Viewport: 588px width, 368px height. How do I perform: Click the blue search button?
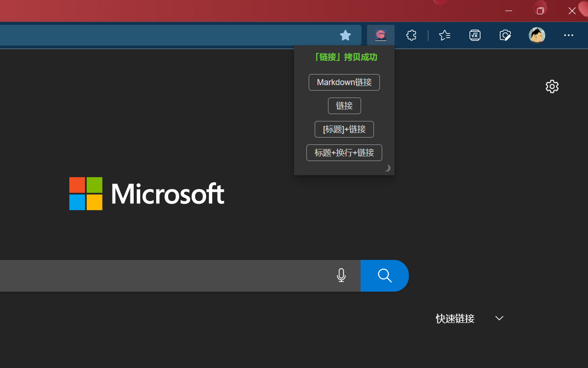coord(384,276)
